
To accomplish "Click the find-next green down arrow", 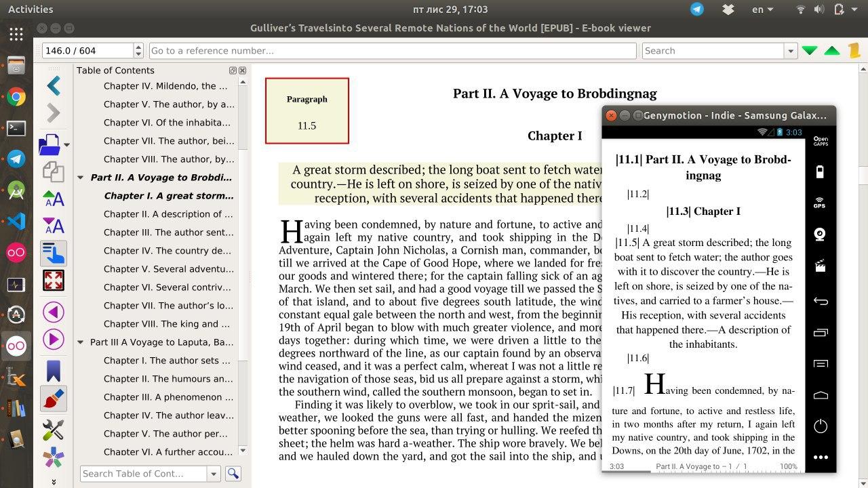I will coord(809,51).
